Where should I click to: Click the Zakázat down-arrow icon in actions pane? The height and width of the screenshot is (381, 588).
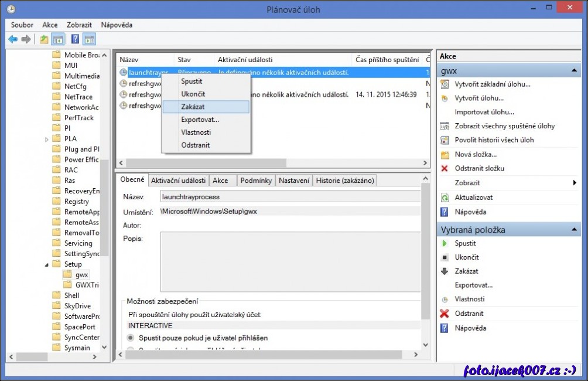coord(445,271)
